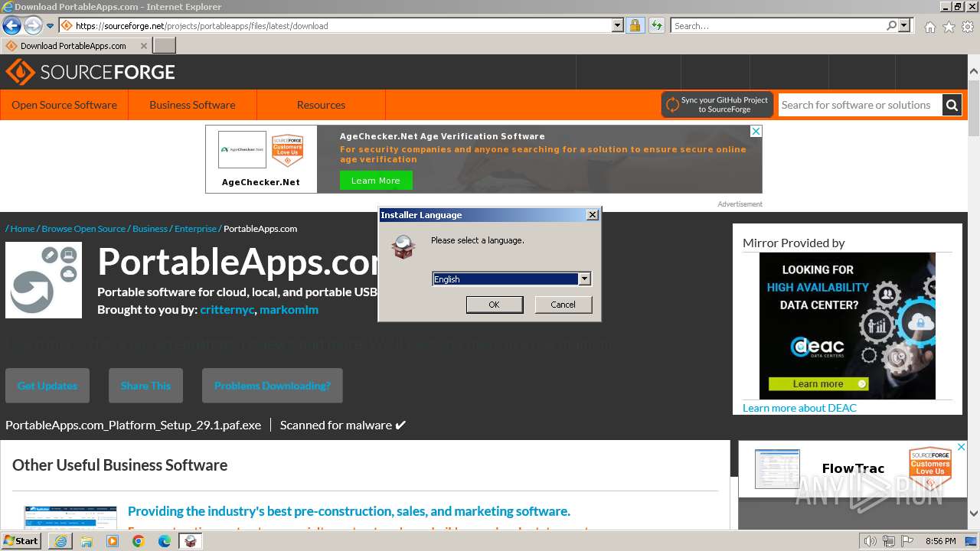Click the SourceForge search magnifier button
Image resolution: width=980 pixels, height=551 pixels.
click(952, 105)
